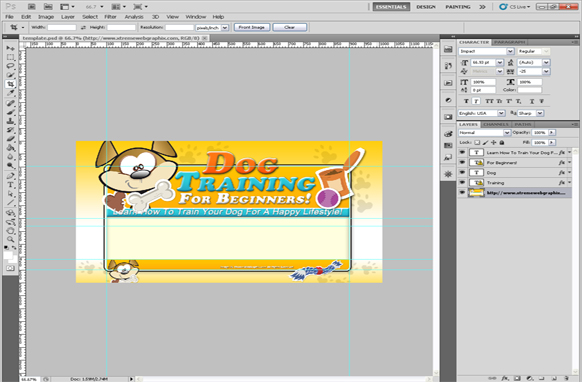Viewport: 582px width, 382px height.
Task: Open the tracking -25 dropdown
Action: [x=546, y=71]
